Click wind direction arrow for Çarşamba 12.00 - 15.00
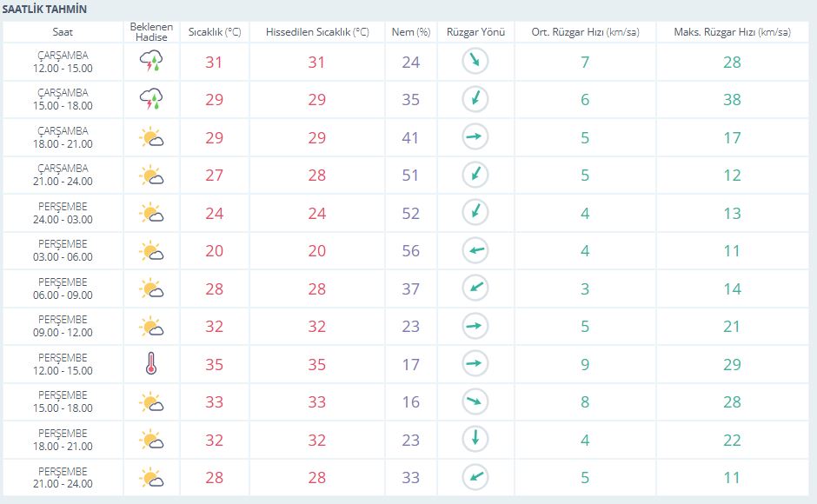This screenshot has width=817, height=504. click(475, 61)
